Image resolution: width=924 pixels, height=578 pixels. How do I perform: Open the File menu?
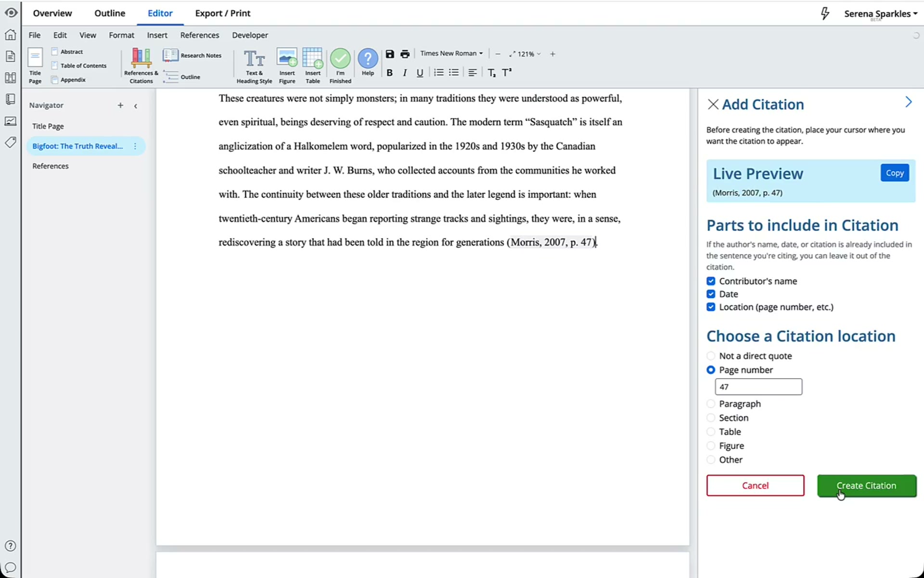(x=35, y=35)
